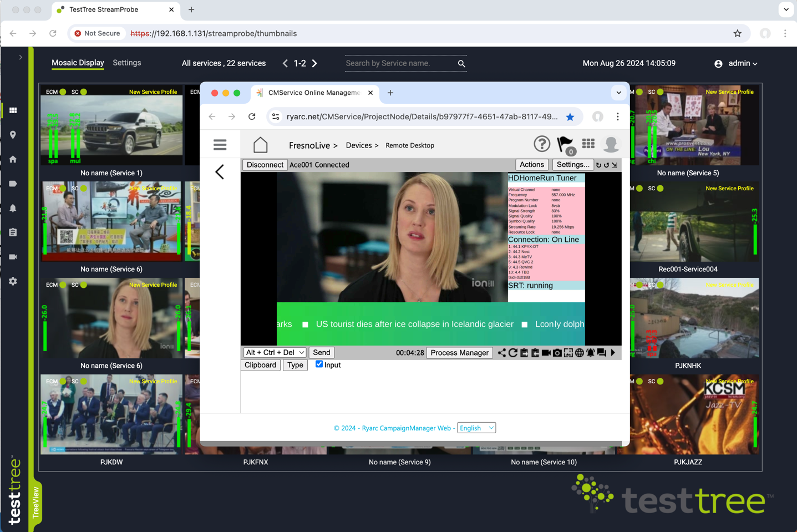Select the TestTree StreamProbe browser tab
This screenshot has width=797, height=532.
pyautogui.click(x=115, y=9)
